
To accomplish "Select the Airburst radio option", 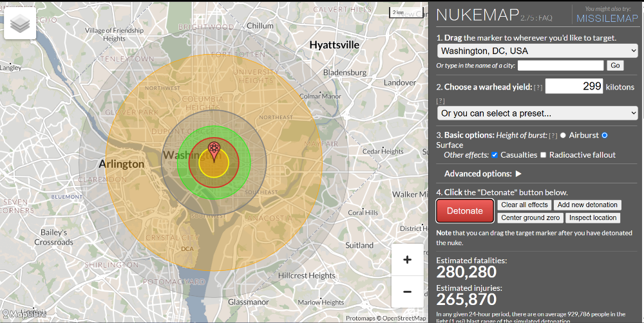I will click(x=563, y=135).
